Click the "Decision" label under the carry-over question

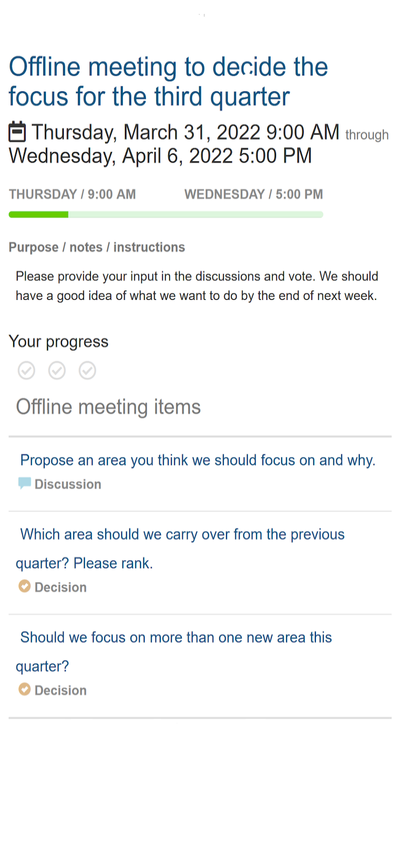point(60,587)
